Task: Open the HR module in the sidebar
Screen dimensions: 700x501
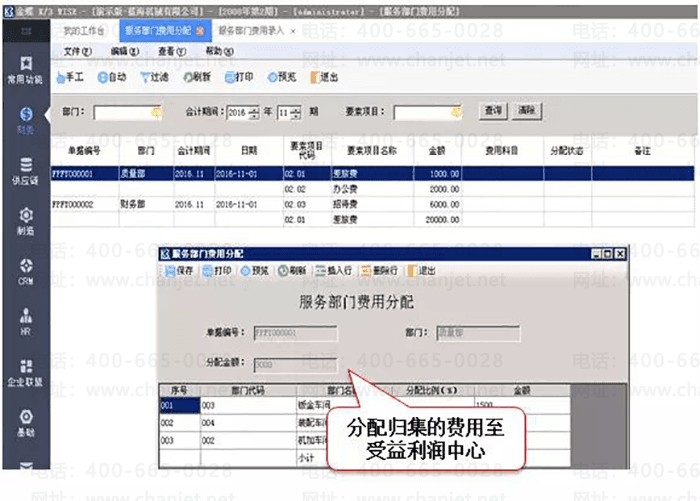Action: click(26, 320)
